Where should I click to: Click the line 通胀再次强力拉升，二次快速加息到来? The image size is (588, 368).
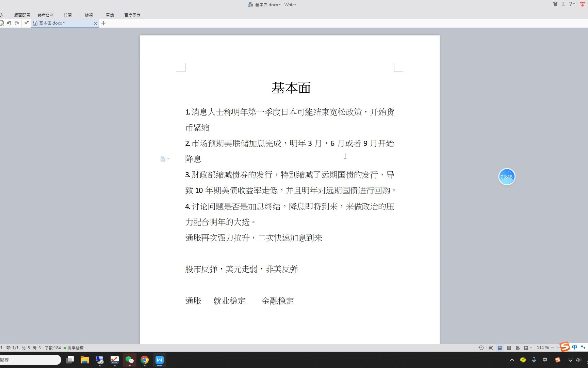tap(254, 238)
